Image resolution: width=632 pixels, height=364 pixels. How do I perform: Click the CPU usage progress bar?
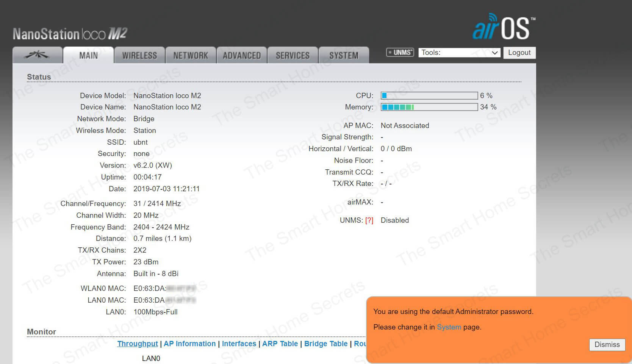pos(429,95)
